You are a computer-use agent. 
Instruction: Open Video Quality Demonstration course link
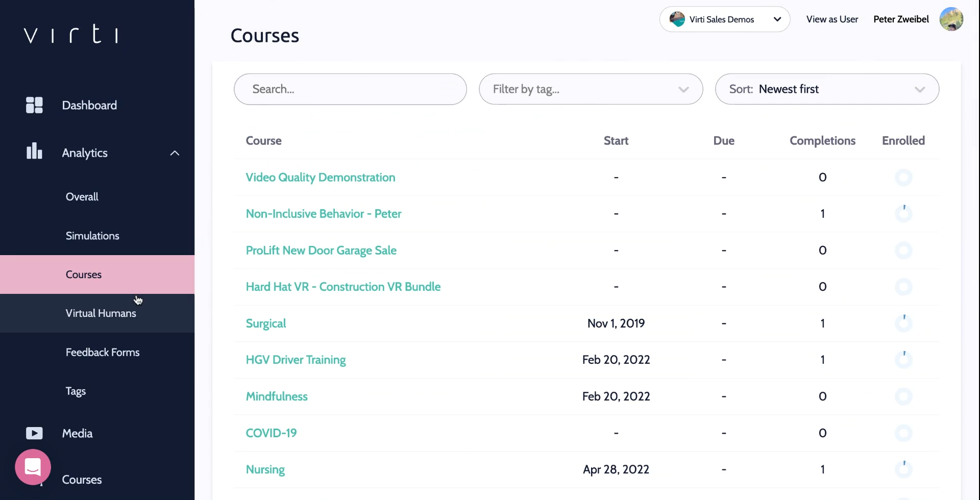click(x=321, y=178)
